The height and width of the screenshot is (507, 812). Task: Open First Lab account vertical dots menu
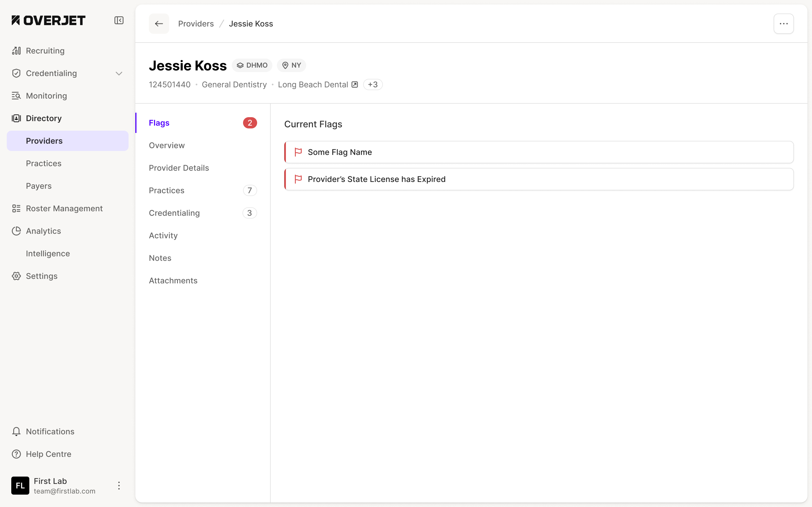(x=119, y=486)
